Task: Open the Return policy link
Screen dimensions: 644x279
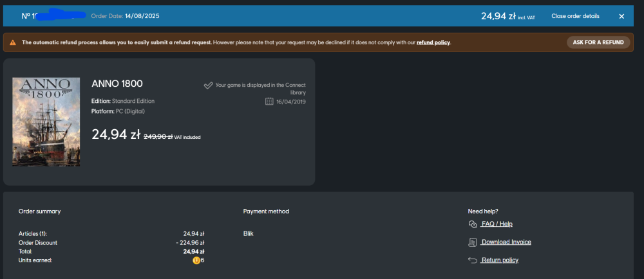Action: [500, 260]
